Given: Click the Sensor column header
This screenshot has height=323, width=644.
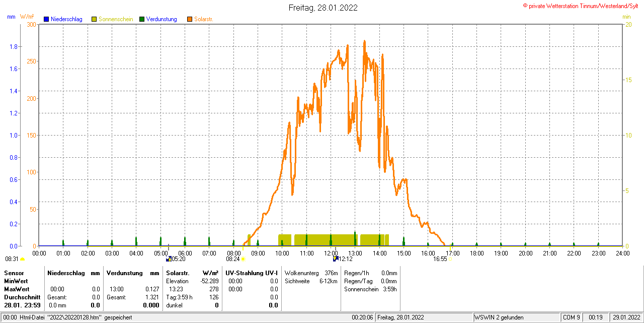Looking at the screenshot, I should [14, 273].
